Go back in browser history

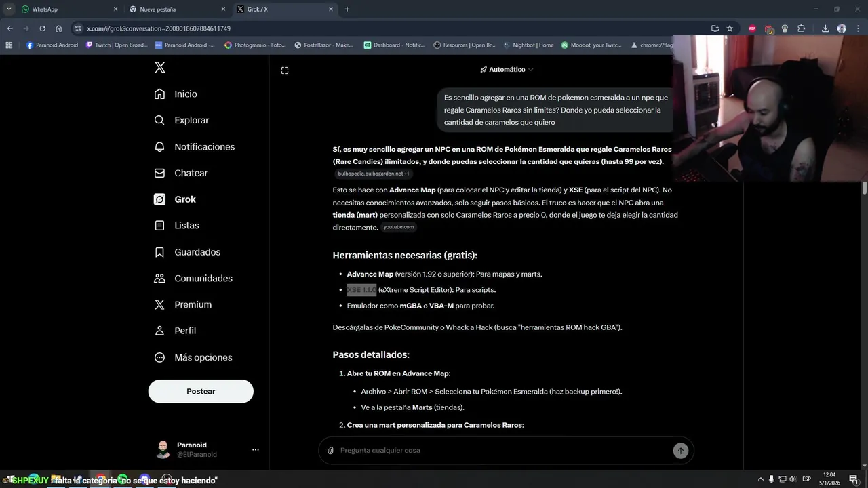[x=9, y=28]
